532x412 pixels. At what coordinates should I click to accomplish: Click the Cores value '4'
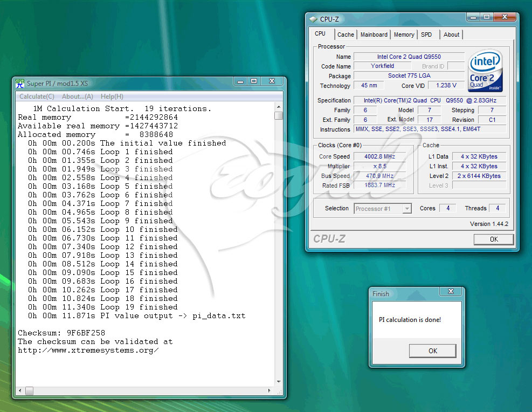pos(448,208)
